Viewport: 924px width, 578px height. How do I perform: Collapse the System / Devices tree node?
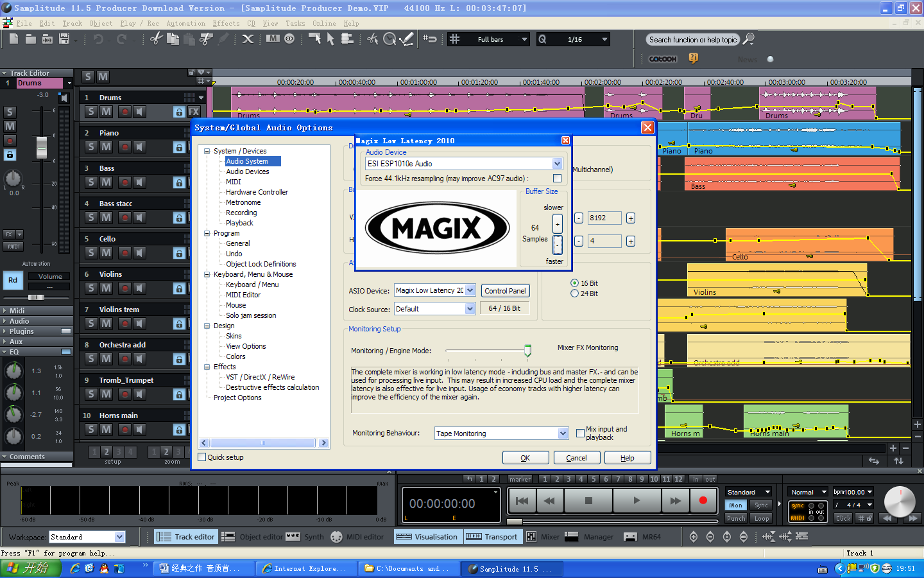tap(207, 151)
